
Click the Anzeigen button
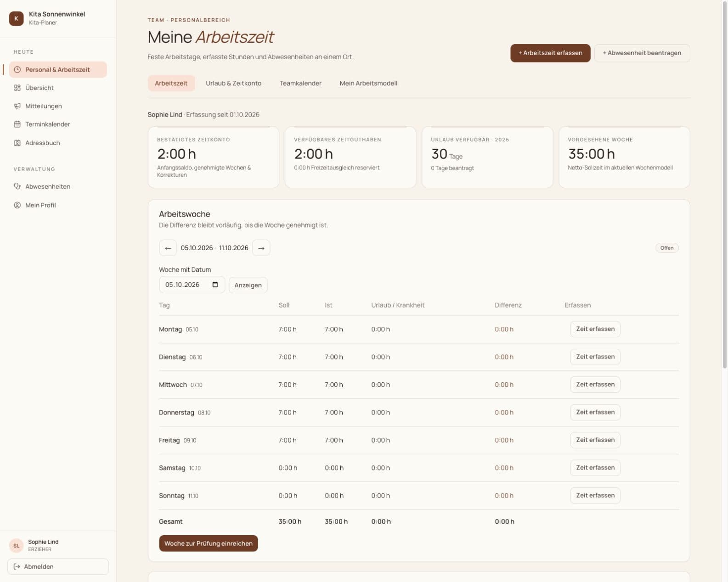pyautogui.click(x=248, y=285)
